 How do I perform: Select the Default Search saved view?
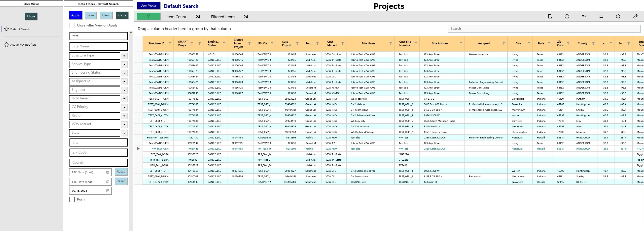tap(20, 29)
